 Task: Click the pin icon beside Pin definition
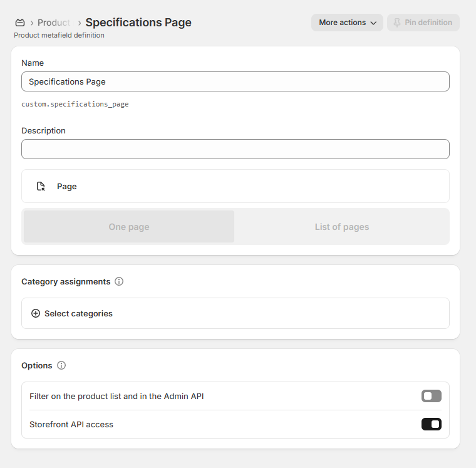tap(397, 23)
